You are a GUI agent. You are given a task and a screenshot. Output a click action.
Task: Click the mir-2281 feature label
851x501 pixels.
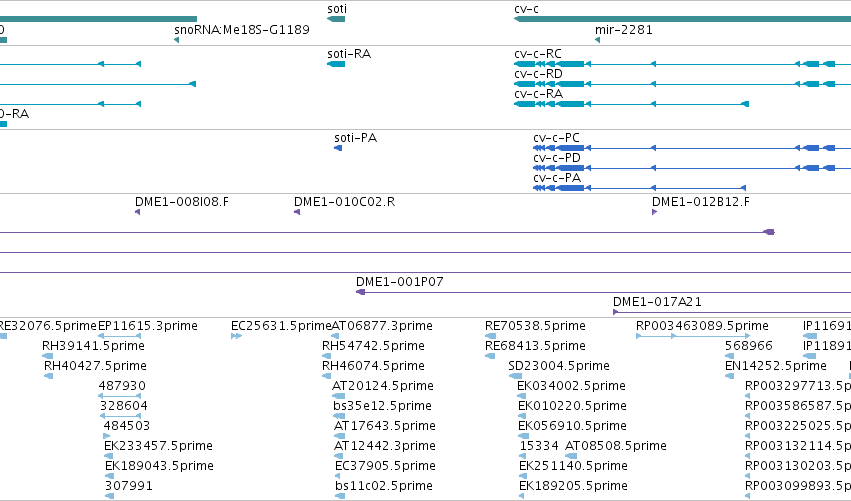coord(624,29)
